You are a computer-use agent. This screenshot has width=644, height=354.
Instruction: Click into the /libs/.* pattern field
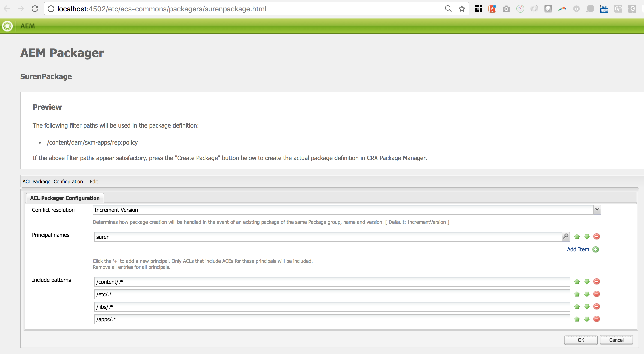tap(332, 307)
